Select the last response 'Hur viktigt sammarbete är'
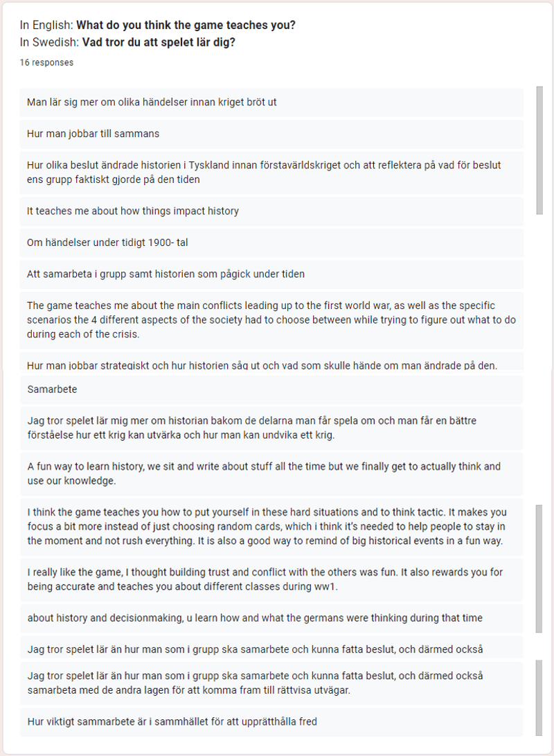 click(271, 722)
